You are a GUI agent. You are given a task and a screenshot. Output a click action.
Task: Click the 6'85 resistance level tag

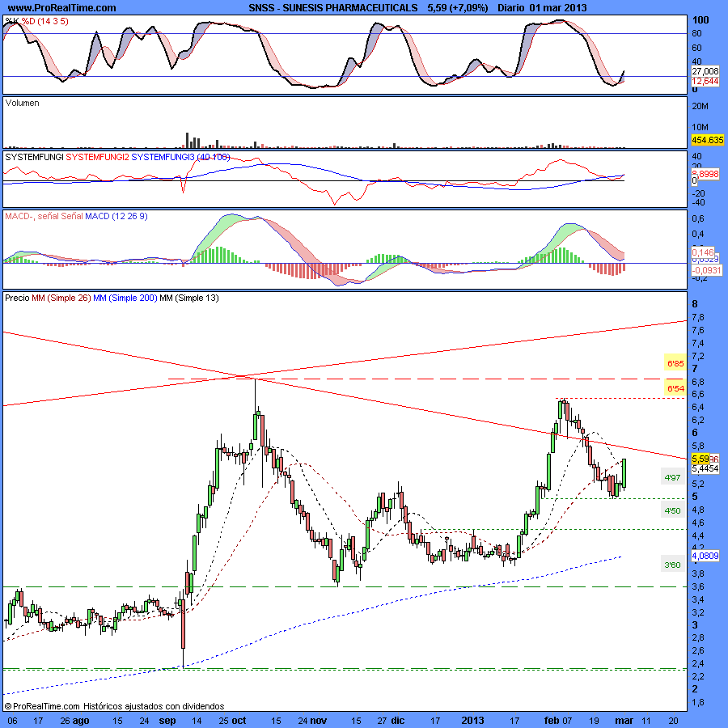[x=675, y=363]
